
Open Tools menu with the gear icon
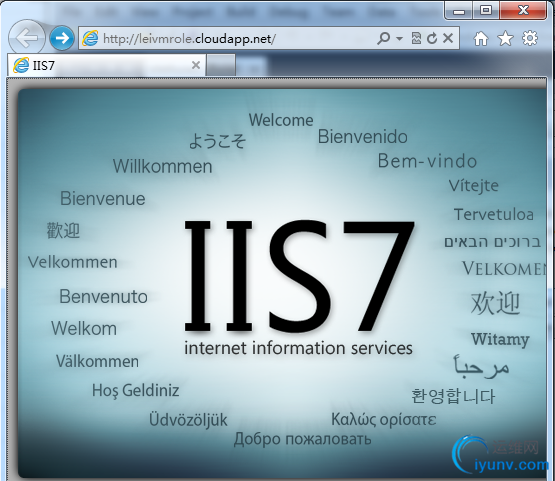click(x=530, y=38)
